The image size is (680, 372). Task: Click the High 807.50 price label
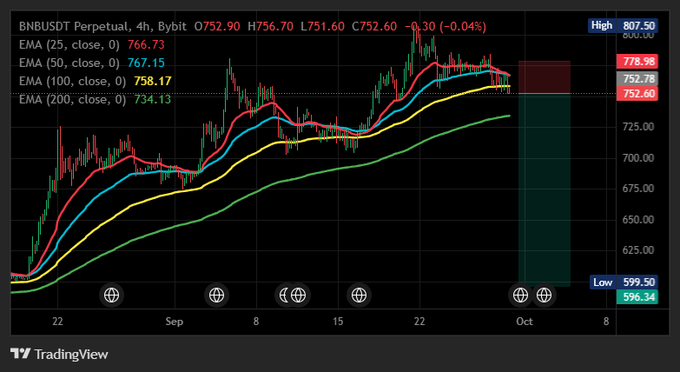[623, 26]
